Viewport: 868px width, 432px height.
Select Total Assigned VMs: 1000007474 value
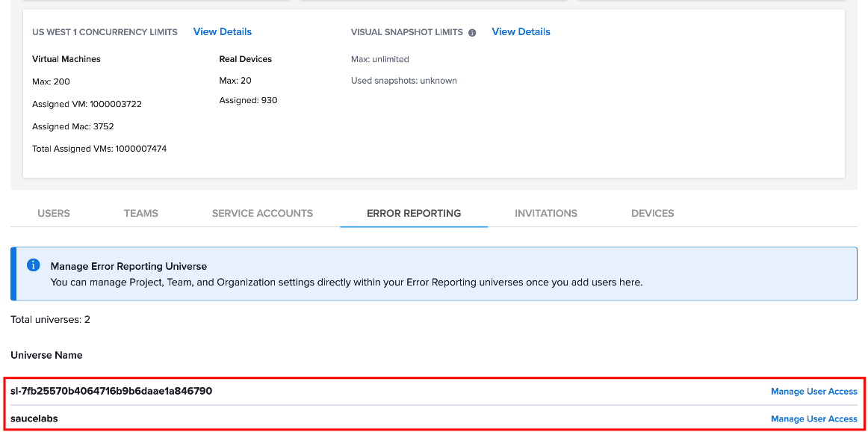tap(99, 149)
